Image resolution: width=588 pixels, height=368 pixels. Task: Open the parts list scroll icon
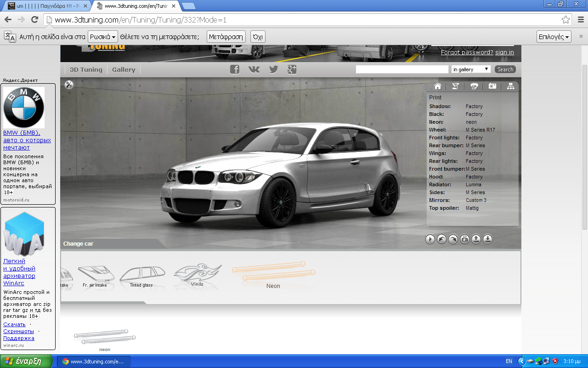(455, 86)
